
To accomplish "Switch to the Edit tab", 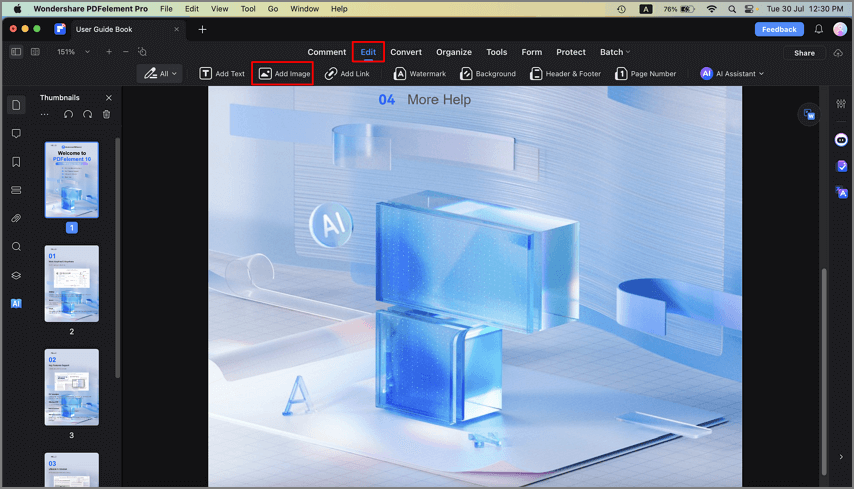I will (x=368, y=52).
